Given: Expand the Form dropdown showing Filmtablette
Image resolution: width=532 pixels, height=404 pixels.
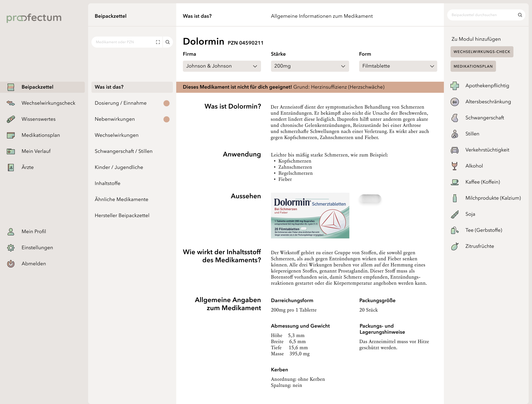Looking at the screenshot, I should (x=398, y=66).
